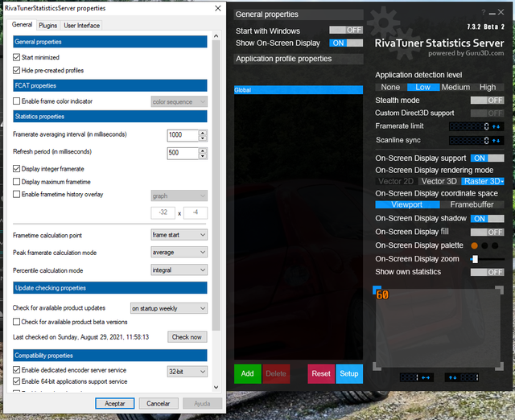Screen dimensions: 515x420
Task: Uncheck Start minimized checkbox
Action: pyautogui.click(x=16, y=57)
